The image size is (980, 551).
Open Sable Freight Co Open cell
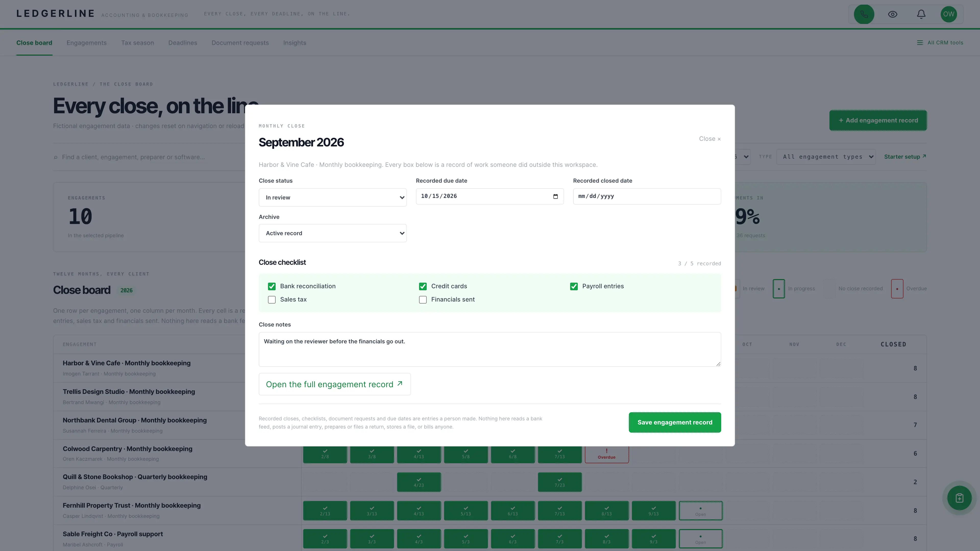pyautogui.click(x=700, y=539)
